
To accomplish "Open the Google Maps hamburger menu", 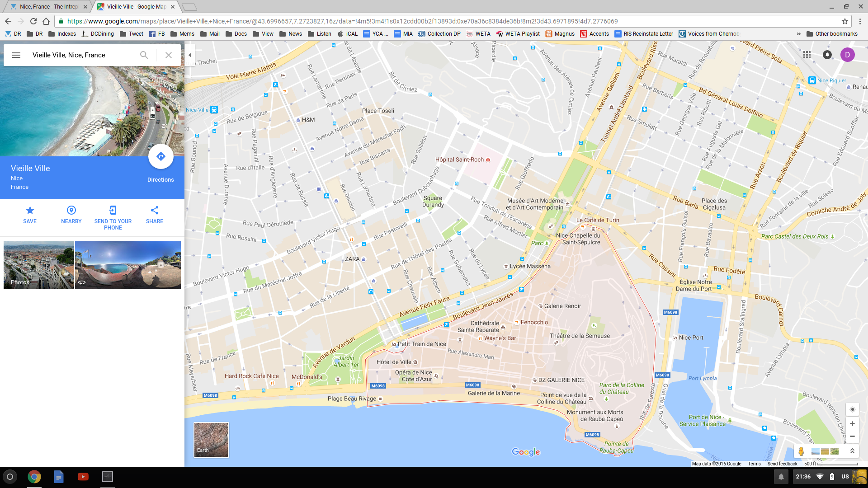I will [x=16, y=55].
